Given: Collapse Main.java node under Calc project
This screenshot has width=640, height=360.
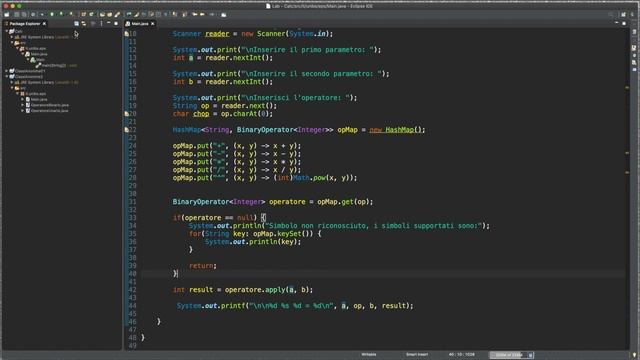Looking at the screenshot, I should (23, 53).
